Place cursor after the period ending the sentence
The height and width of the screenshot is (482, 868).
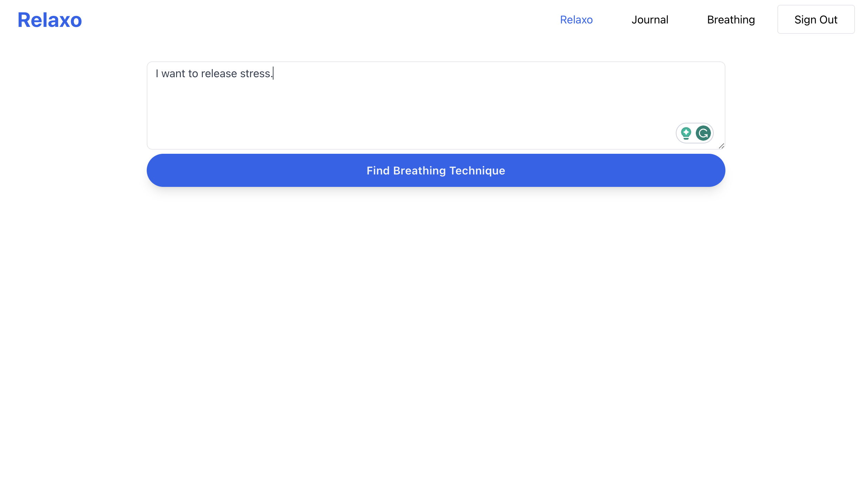(273, 73)
